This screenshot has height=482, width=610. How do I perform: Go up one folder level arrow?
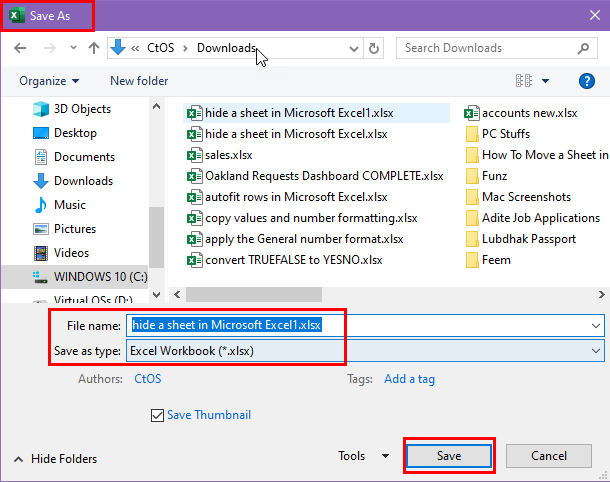point(94,48)
